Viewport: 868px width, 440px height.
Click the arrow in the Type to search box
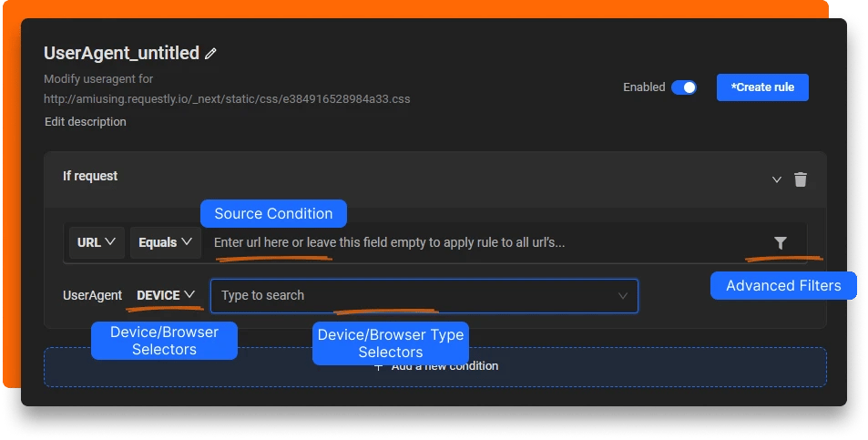pyautogui.click(x=623, y=296)
